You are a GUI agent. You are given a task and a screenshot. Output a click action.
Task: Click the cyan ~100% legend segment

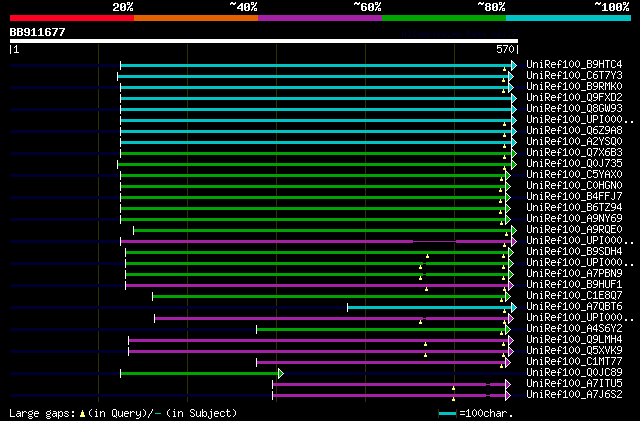(x=569, y=18)
